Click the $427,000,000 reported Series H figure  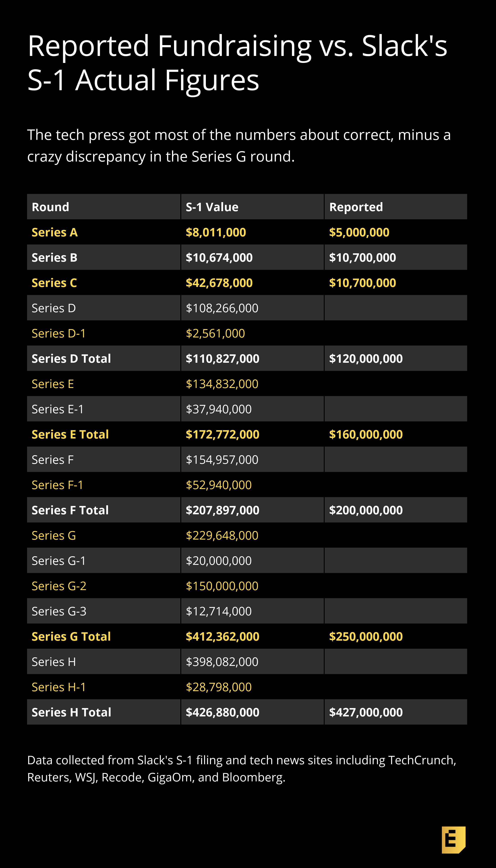(x=366, y=712)
